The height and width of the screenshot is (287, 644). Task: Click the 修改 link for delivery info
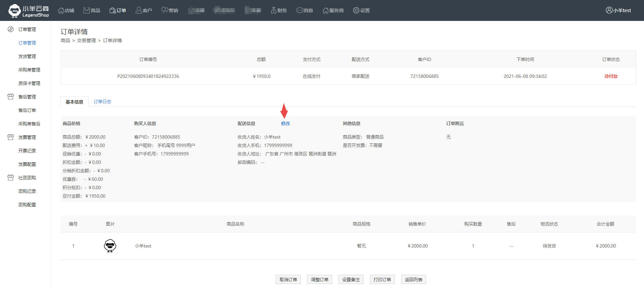(285, 123)
